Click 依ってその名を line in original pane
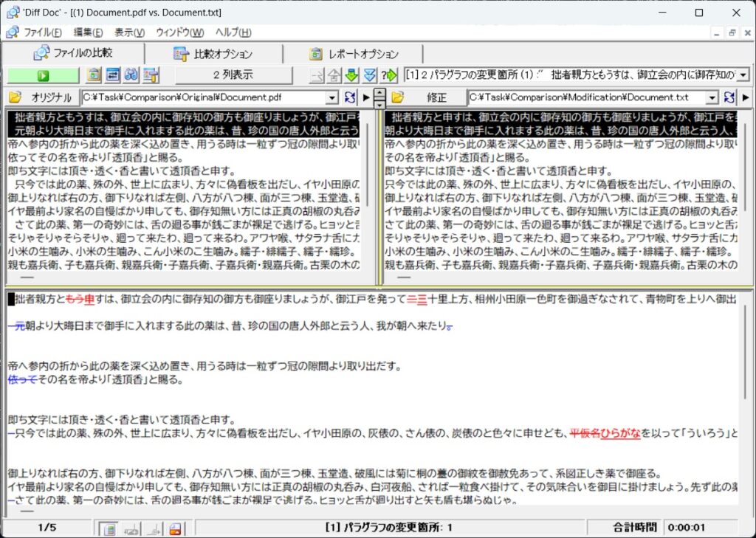The image size is (756, 538). [96, 158]
